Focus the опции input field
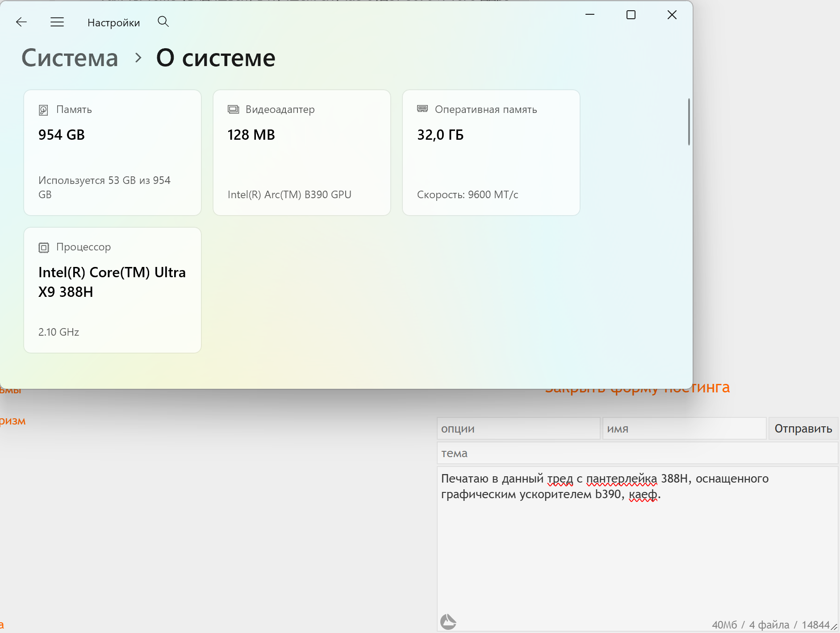 tap(518, 429)
